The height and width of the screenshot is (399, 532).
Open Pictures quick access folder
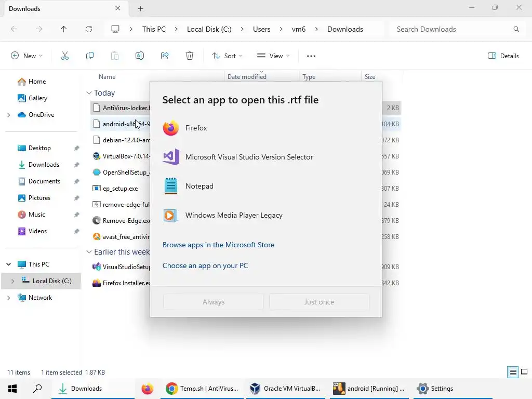coord(39,198)
